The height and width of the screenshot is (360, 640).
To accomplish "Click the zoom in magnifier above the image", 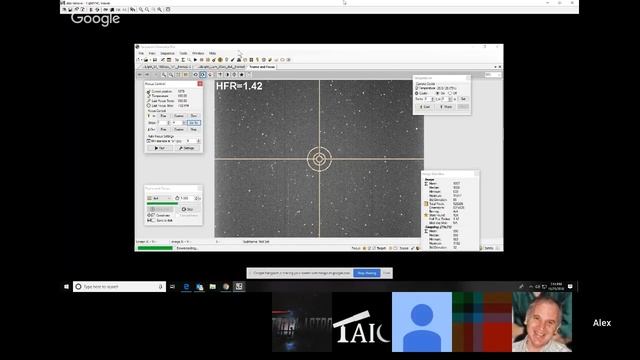I will 164,75.
